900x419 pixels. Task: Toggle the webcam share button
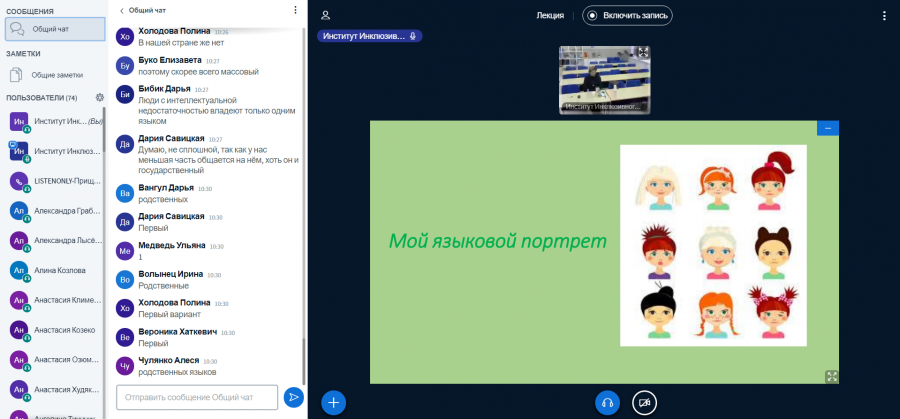[x=644, y=402]
